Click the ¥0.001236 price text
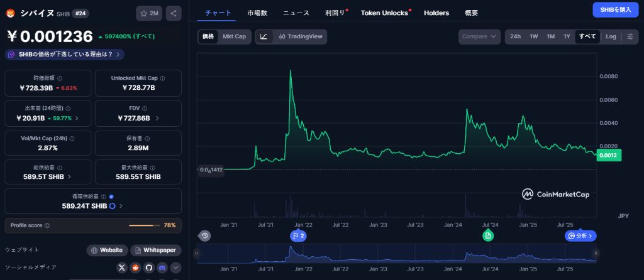Viewport: 644px width, 280px height. 50,36
